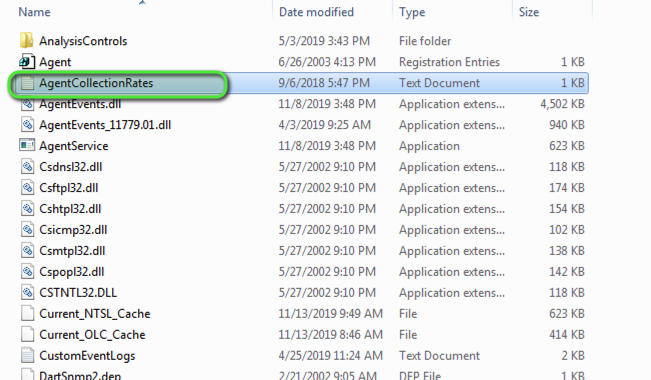Click the Current_NTSL_Cache blank file icon

click(x=27, y=313)
